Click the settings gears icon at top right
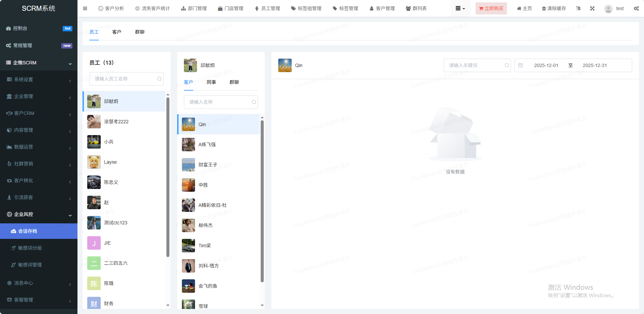 (636, 8)
